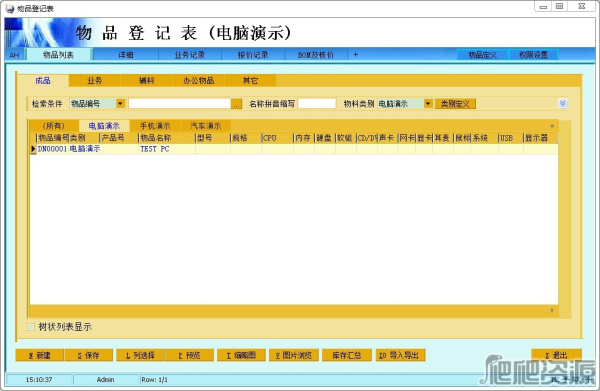
Task: Click the small arrow at the right of the sub-tab bar
Action: pos(552,126)
